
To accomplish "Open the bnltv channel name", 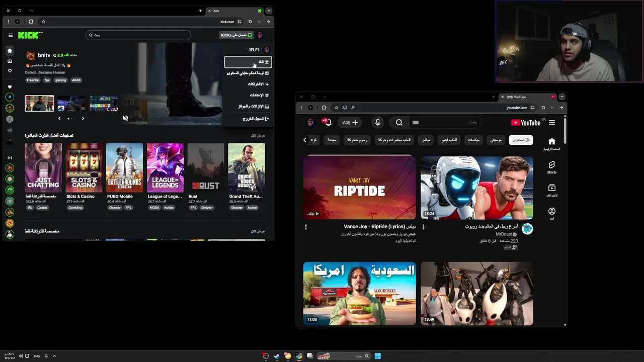I will (x=44, y=55).
